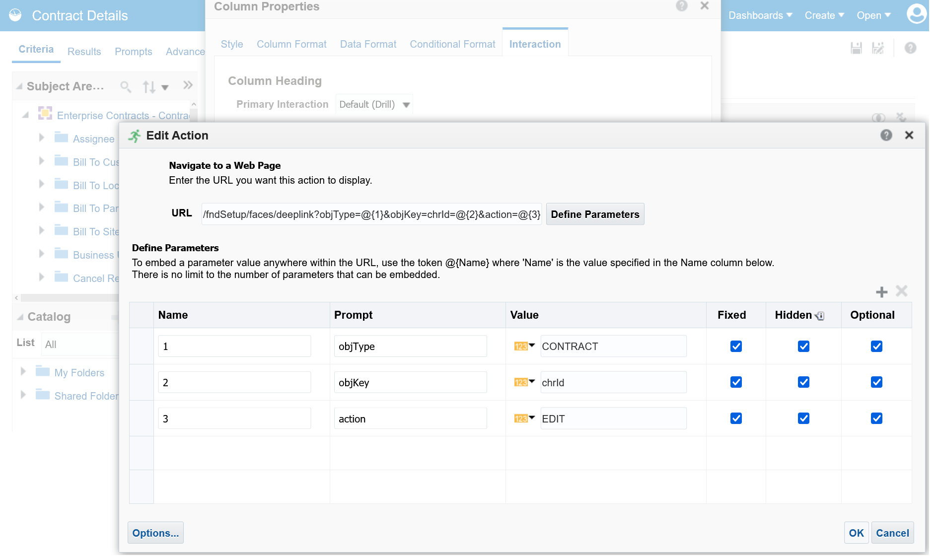Click the delete parameter X icon
Image resolution: width=937 pixels, height=560 pixels.
point(902,291)
